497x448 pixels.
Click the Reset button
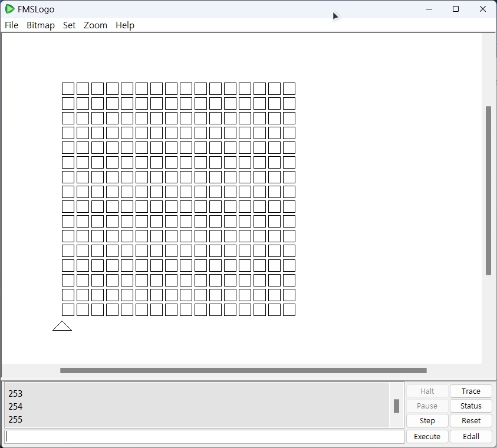pos(470,420)
